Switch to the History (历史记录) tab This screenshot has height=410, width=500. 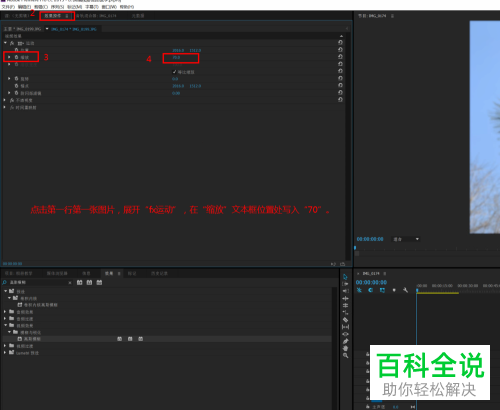coord(159,273)
